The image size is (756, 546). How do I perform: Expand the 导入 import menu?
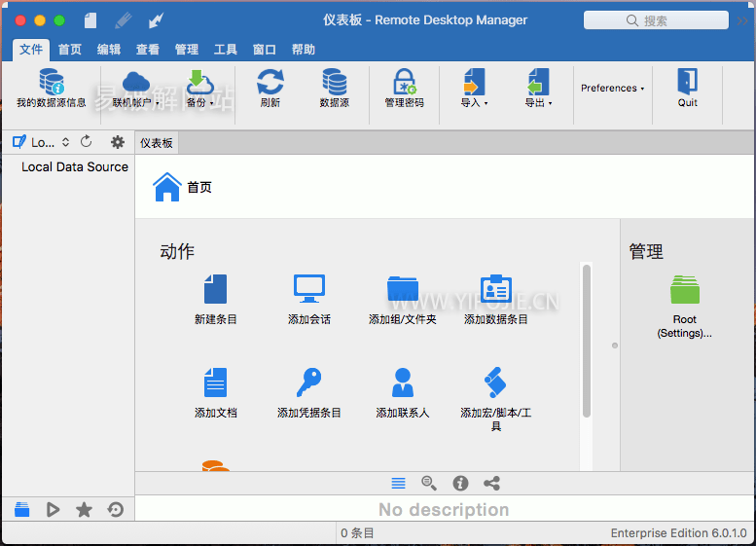(475, 88)
